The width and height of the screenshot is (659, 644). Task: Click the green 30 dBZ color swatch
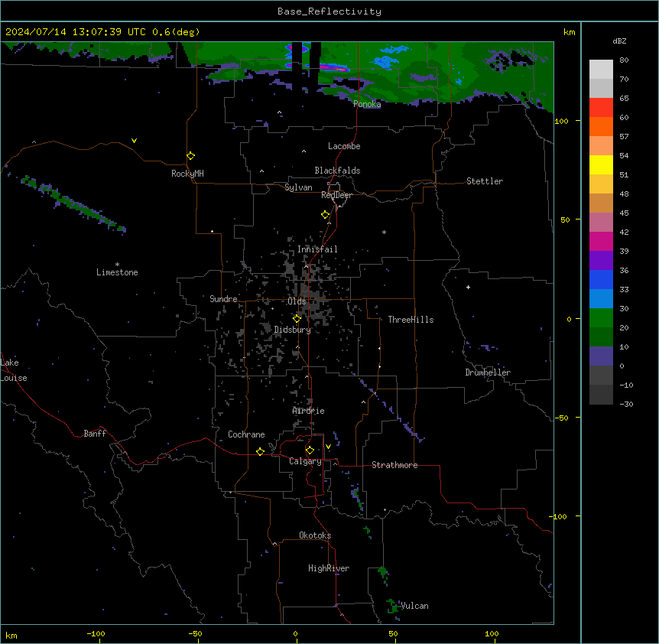point(601,318)
